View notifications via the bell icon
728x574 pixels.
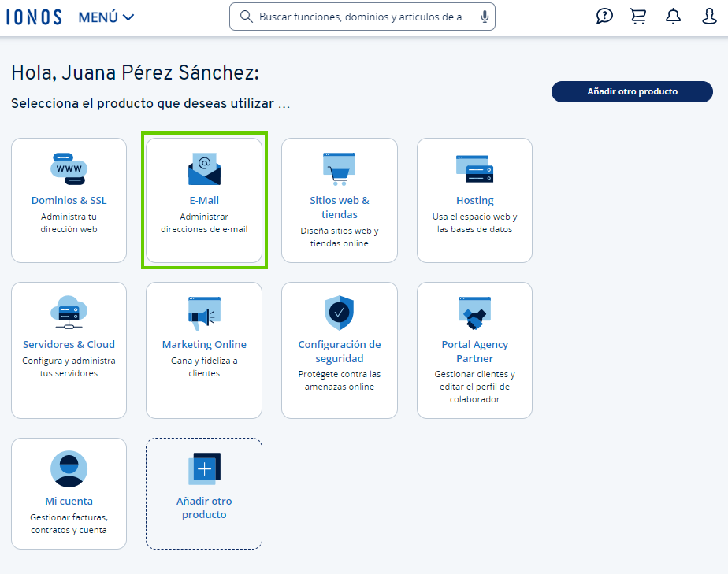coord(673,17)
